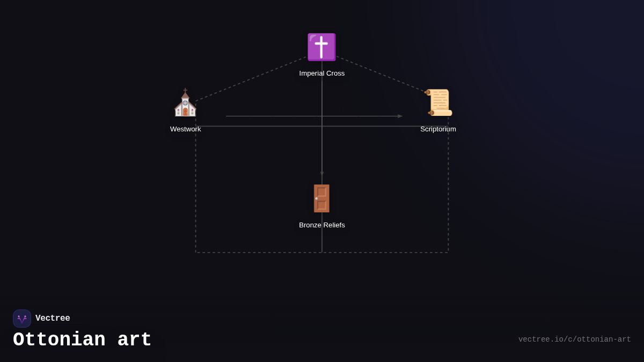Click the Bronze Reliefs door icon
This screenshot has width=644, height=362.
click(x=321, y=198)
